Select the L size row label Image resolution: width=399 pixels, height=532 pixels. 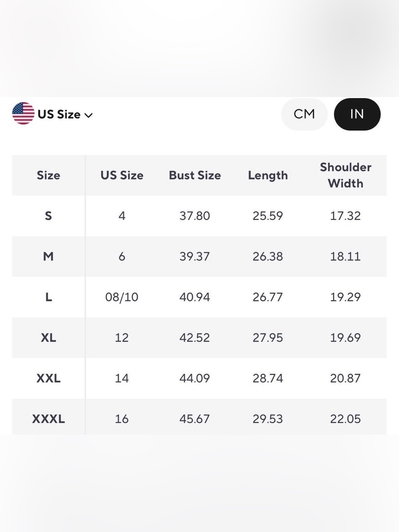[x=48, y=297]
